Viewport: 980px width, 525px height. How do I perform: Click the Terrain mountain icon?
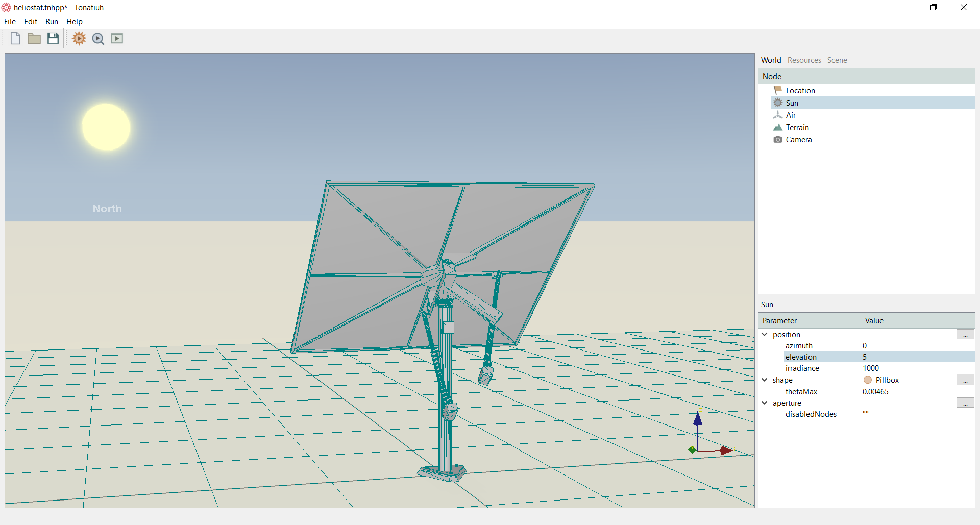coord(778,127)
